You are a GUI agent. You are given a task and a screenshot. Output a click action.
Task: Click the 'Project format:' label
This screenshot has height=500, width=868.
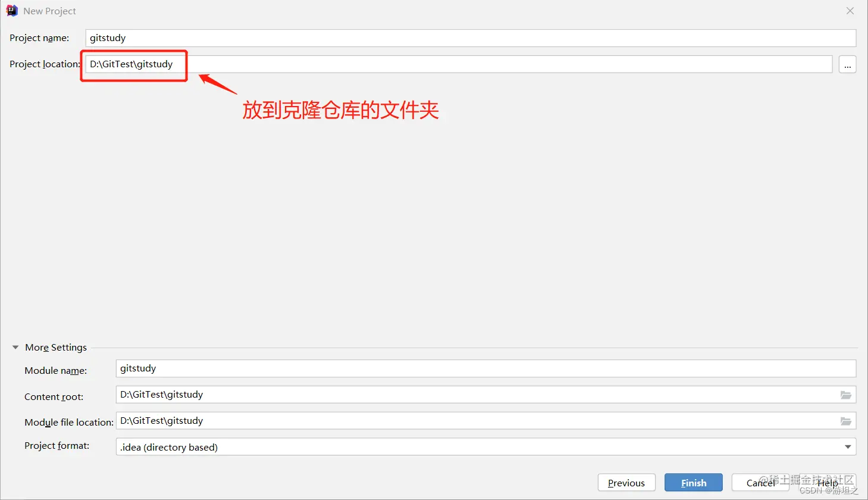pyautogui.click(x=57, y=446)
